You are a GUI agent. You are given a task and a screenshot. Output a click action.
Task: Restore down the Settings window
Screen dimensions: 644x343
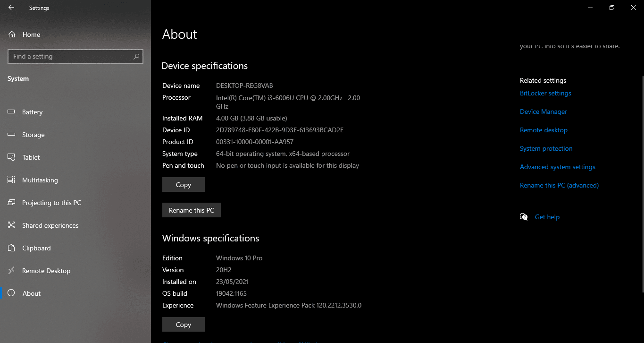611,8
